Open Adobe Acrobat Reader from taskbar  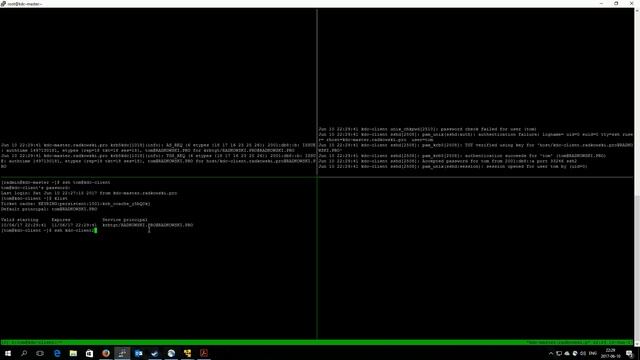click(204, 353)
